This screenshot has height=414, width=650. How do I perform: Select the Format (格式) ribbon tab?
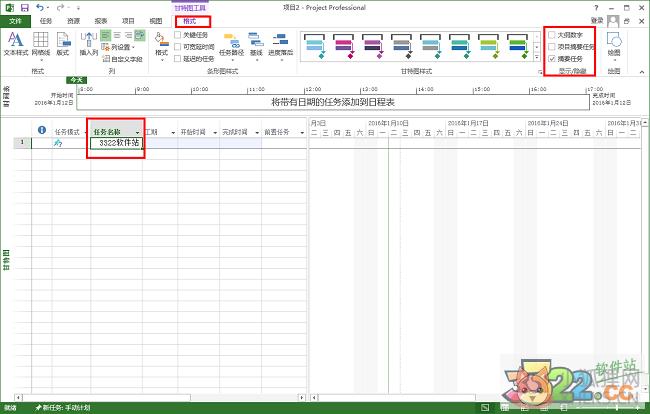190,21
